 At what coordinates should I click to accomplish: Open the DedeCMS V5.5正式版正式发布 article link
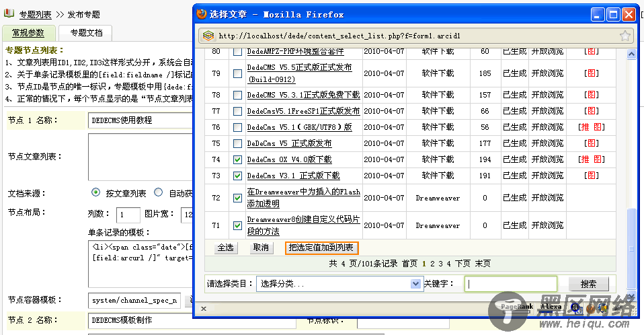tap(299, 73)
